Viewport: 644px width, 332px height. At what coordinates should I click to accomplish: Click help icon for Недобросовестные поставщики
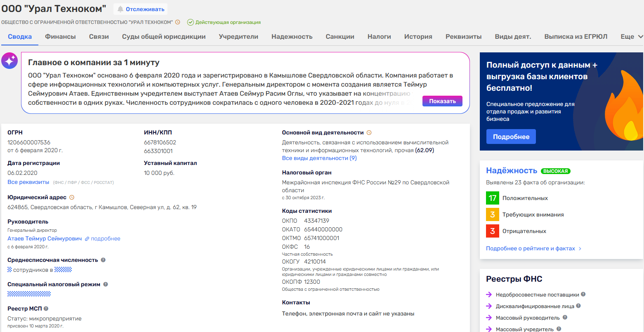click(583, 294)
